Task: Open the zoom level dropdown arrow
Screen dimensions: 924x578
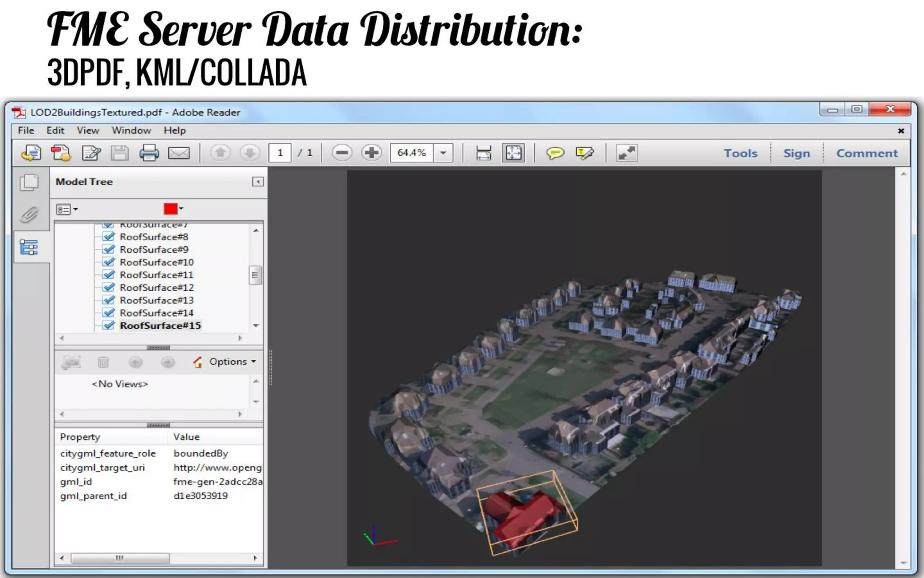Action: click(x=443, y=153)
